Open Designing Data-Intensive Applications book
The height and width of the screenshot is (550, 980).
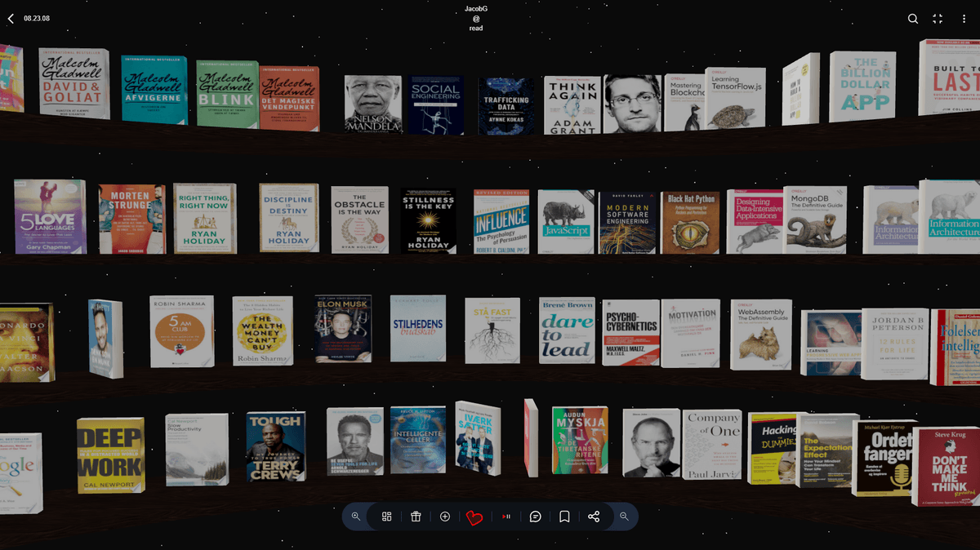755,221
